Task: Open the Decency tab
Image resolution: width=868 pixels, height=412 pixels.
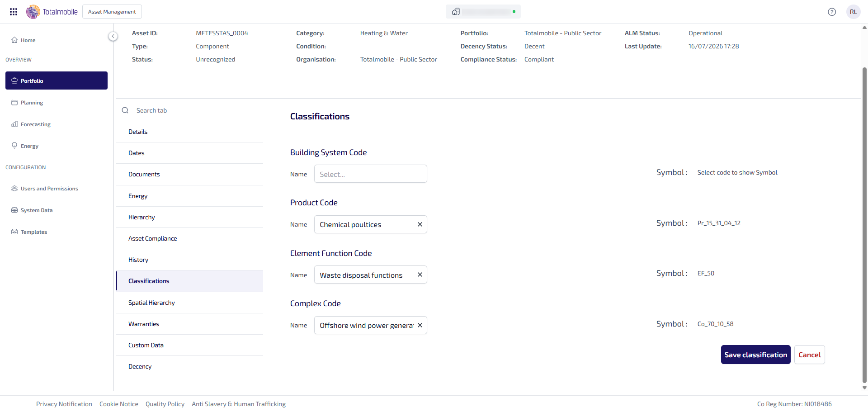Action: 189,366
